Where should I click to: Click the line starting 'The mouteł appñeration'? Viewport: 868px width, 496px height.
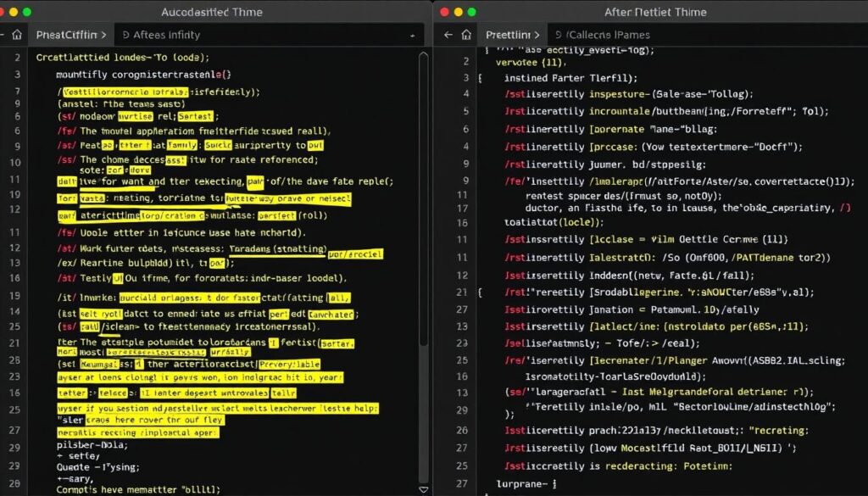tap(194, 131)
